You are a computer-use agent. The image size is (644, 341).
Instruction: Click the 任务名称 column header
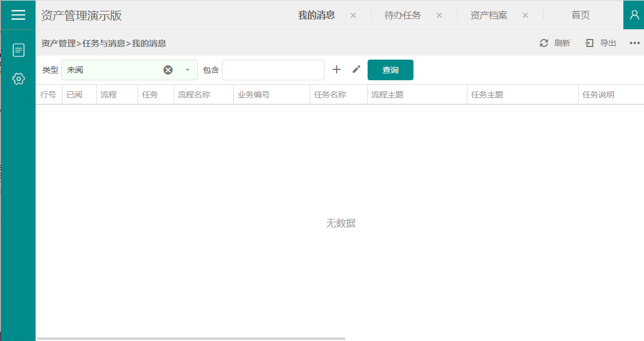(x=338, y=95)
